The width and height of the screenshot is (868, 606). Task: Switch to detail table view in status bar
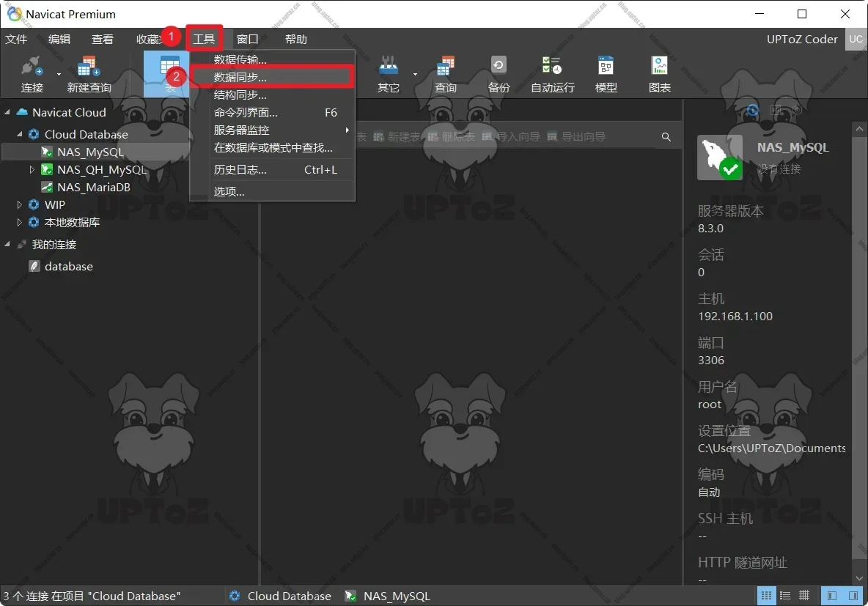coord(804,596)
